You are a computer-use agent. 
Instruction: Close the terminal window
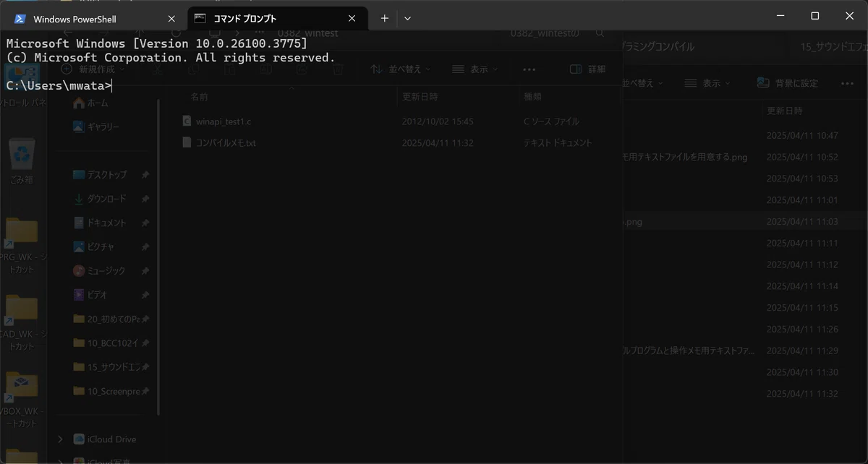click(850, 15)
